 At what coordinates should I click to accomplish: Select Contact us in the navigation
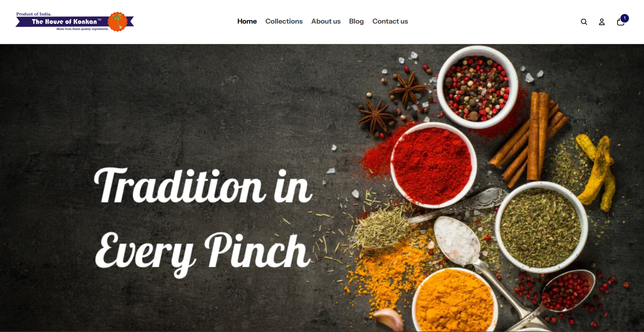point(390,21)
